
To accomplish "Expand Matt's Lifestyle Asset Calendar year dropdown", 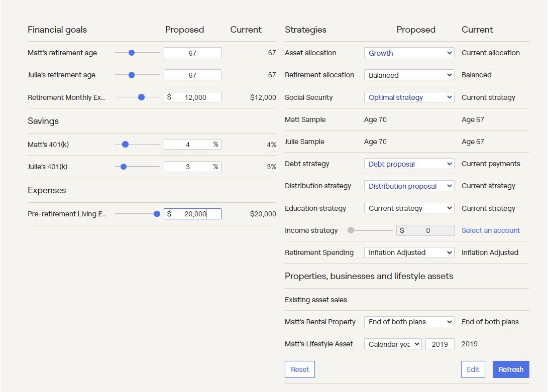I will (393, 344).
